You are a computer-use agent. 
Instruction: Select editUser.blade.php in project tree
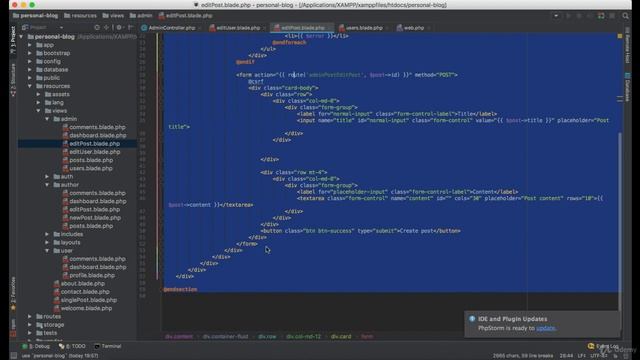(91, 151)
